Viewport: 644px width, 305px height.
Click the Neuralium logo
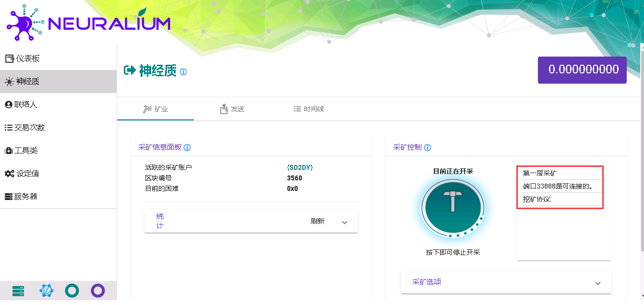[x=88, y=23]
